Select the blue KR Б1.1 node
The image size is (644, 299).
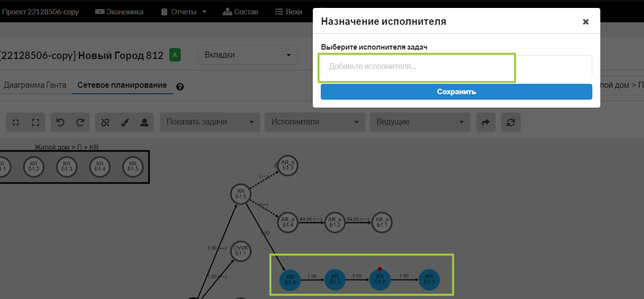coord(429,280)
